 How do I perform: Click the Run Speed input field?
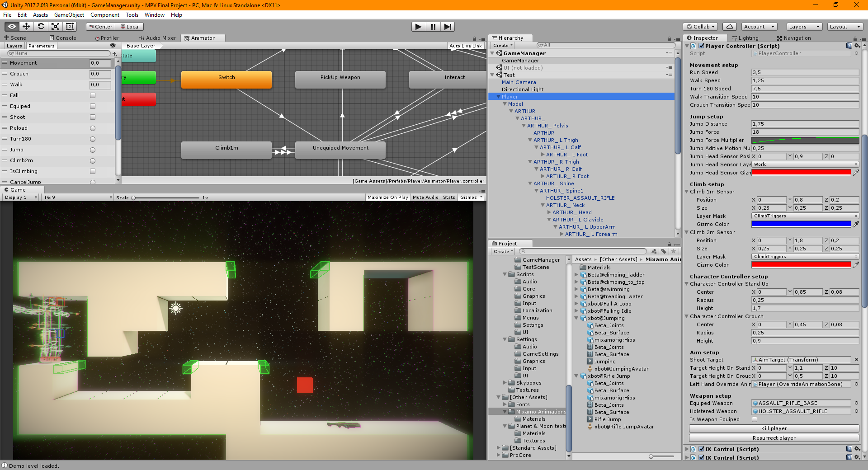805,72
